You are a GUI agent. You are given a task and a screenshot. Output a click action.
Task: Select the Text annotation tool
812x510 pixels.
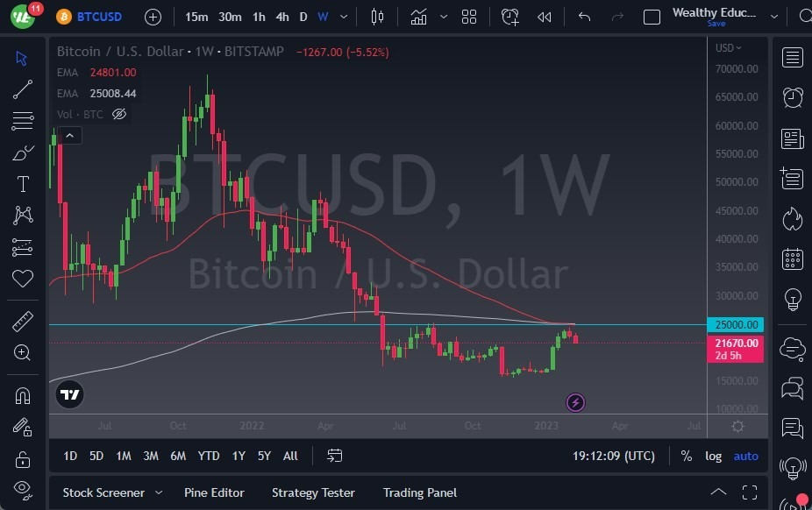tap(22, 184)
